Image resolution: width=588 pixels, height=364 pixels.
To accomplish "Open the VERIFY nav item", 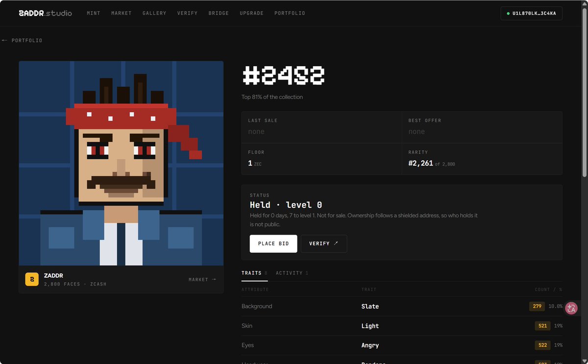I will 188,13.
